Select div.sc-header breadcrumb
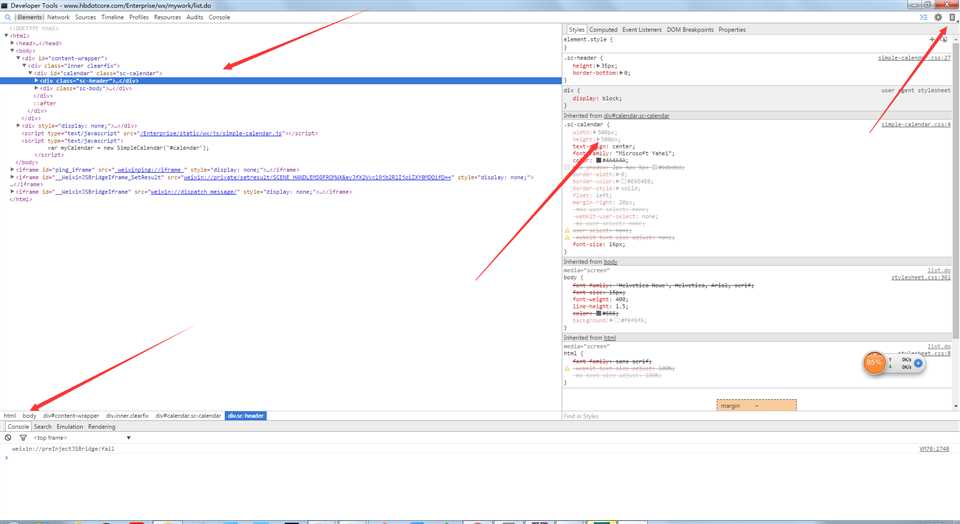 [246, 416]
